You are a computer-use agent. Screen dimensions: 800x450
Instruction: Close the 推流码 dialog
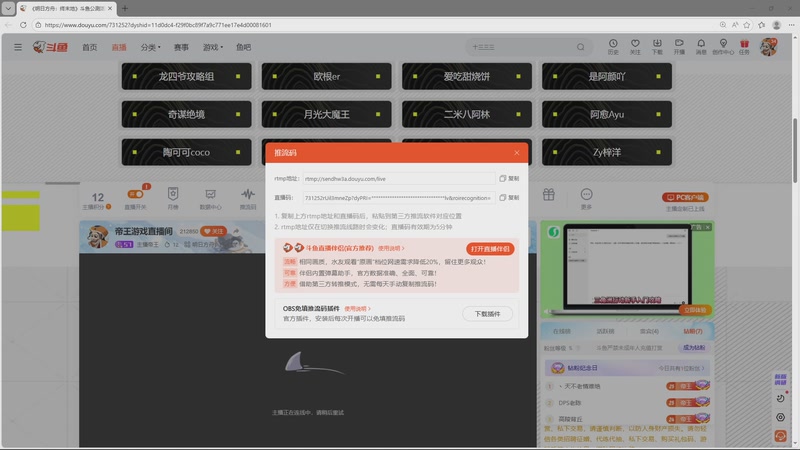[x=516, y=153]
